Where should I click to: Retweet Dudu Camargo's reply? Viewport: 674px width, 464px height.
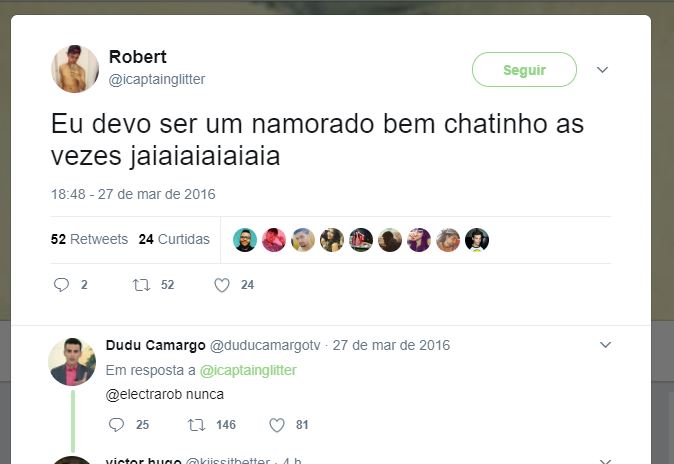[x=196, y=425]
